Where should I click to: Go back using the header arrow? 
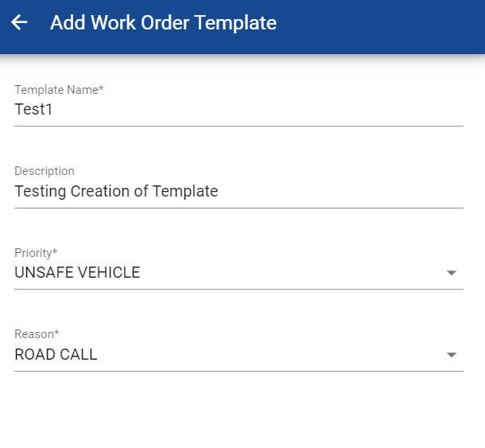[19, 22]
